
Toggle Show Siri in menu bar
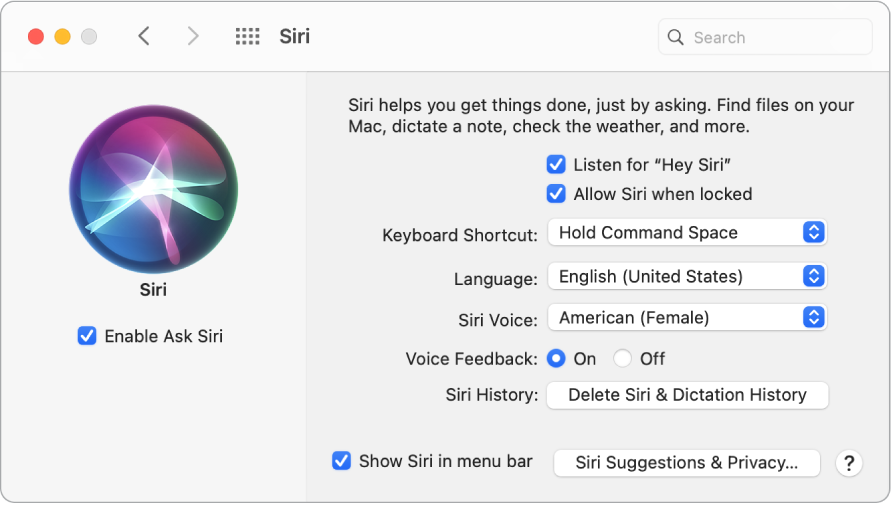pyautogui.click(x=341, y=461)
